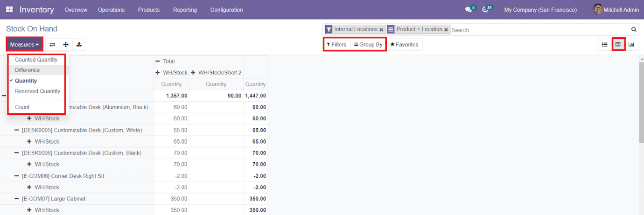
Task: Collapse the Corner Desk Right Sit row
Action: click(17, 176)
